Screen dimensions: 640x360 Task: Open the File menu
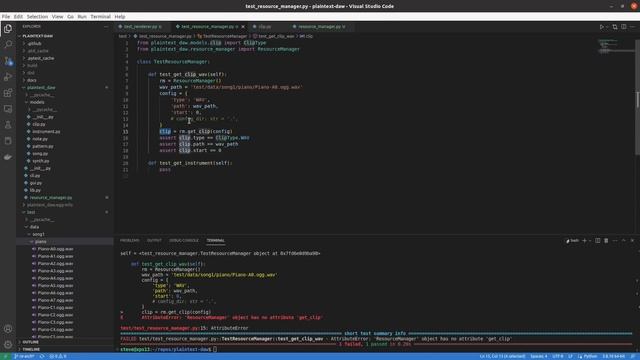point(6,17)
